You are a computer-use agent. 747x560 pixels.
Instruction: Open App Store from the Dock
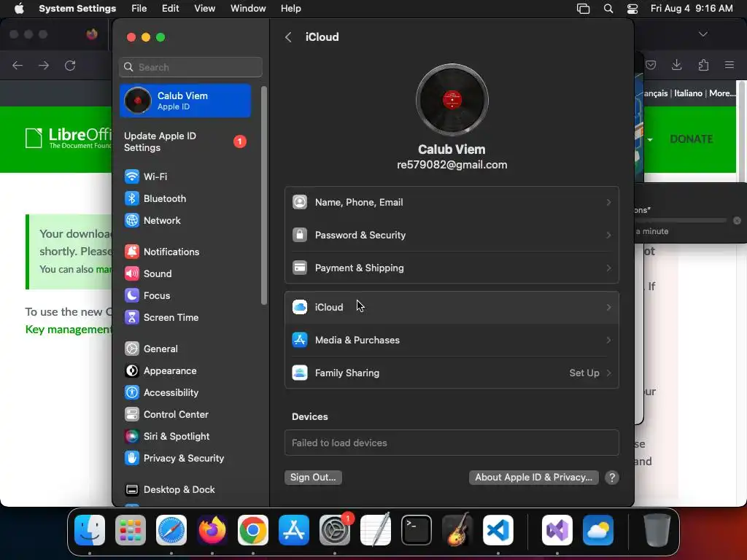point(294,530)
